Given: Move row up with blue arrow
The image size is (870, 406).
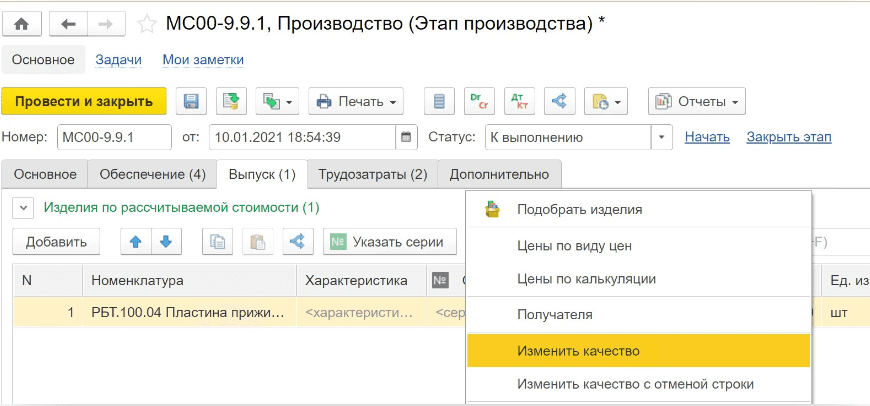Looking at the screenshot, I should click(x=137, y=241).
